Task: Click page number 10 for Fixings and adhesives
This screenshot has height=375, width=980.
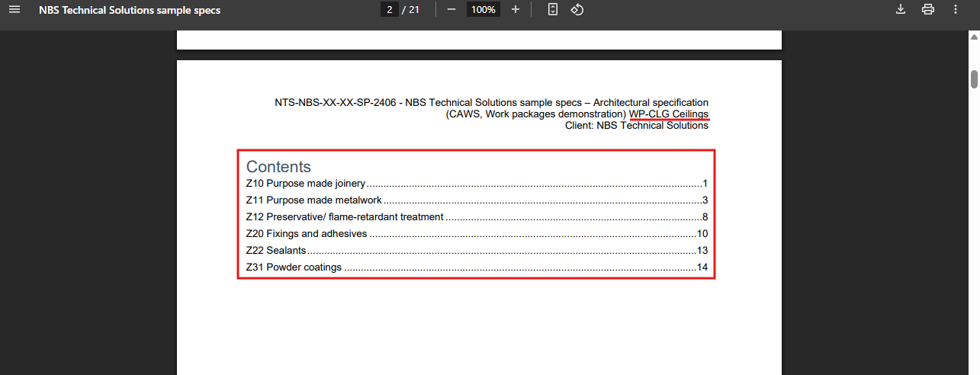Action: pyautogui.click(x=702, y=234)
